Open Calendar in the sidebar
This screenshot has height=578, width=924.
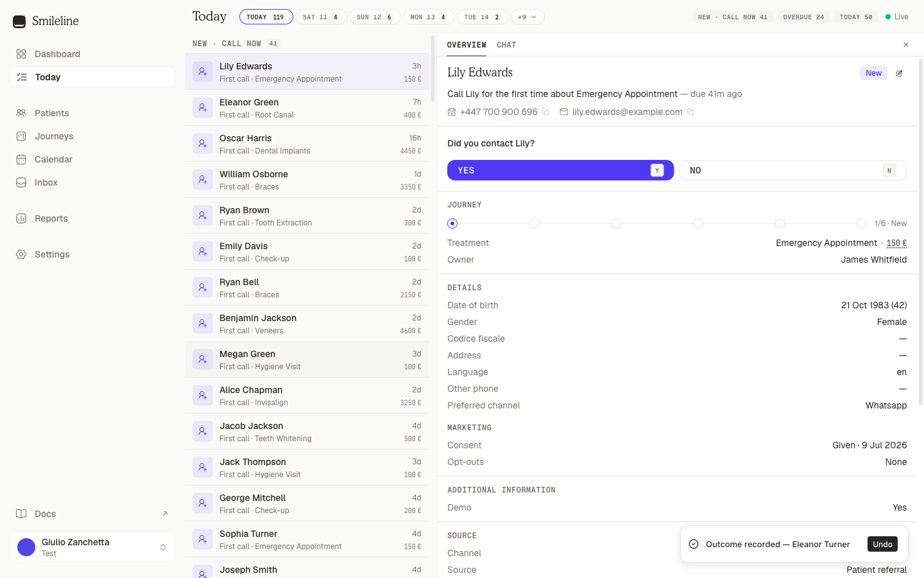(92, 159)
